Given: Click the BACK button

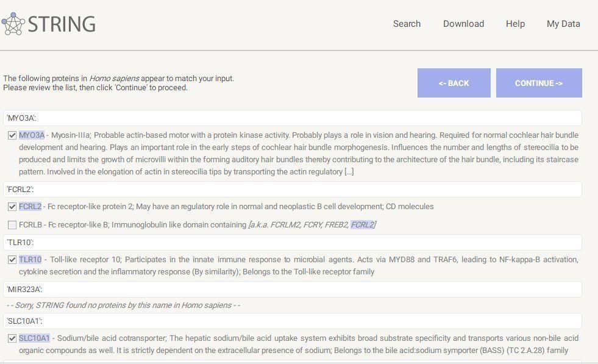Looking at the screenshot, I should [x=454, y=83].
